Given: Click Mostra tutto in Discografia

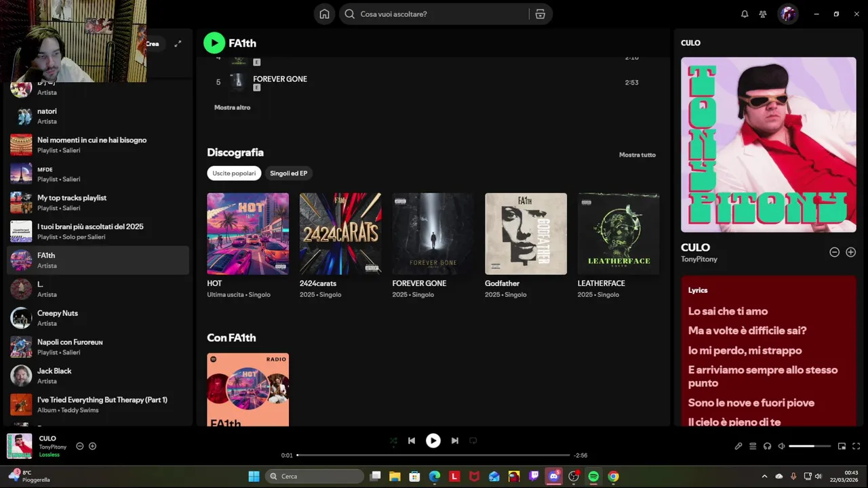Looking at the screenshot, I should pos(637,155).
